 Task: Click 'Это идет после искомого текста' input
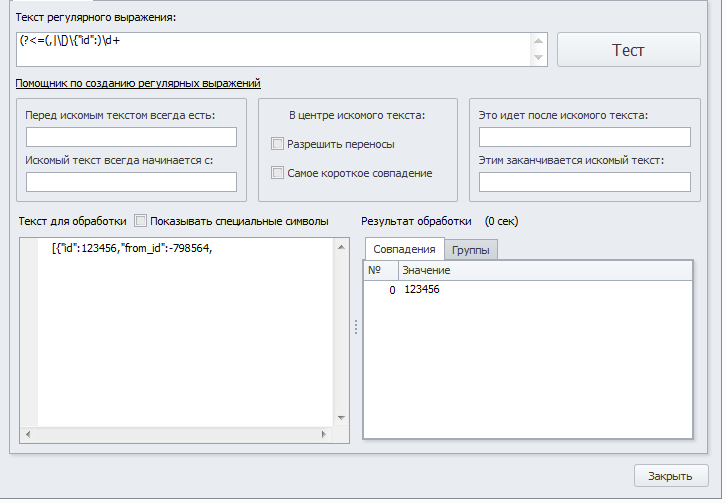585,137
